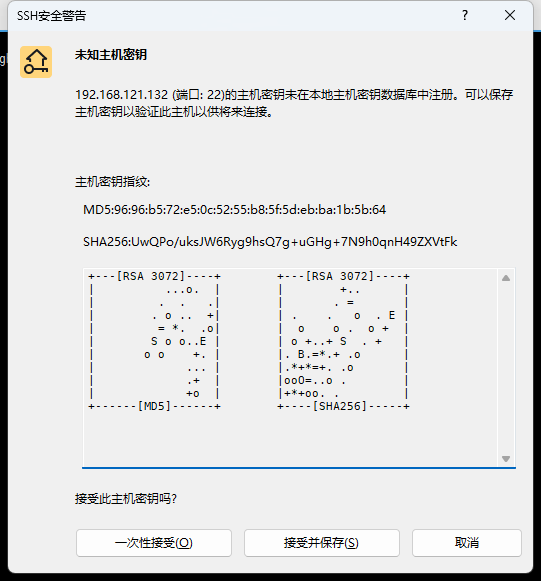Click the SSH安全警告 window title
Screen dimensions: 541x581
pyautogui.click(x=51, y=16)
